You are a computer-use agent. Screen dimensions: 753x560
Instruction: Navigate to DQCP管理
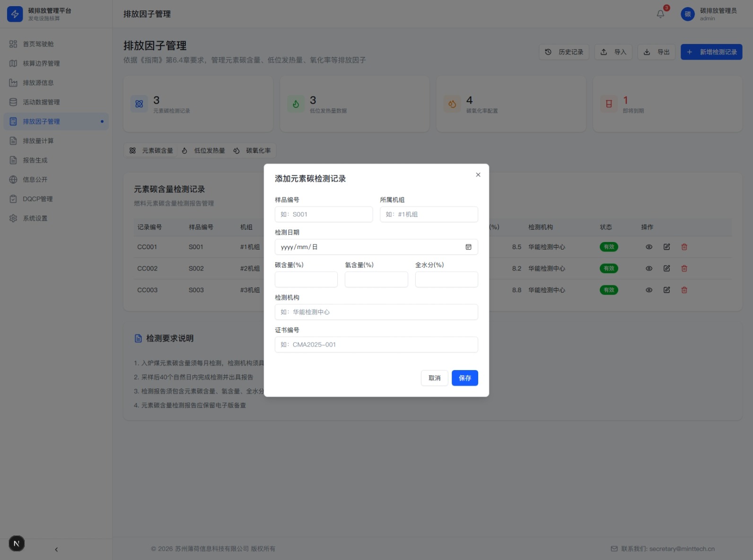56,199
